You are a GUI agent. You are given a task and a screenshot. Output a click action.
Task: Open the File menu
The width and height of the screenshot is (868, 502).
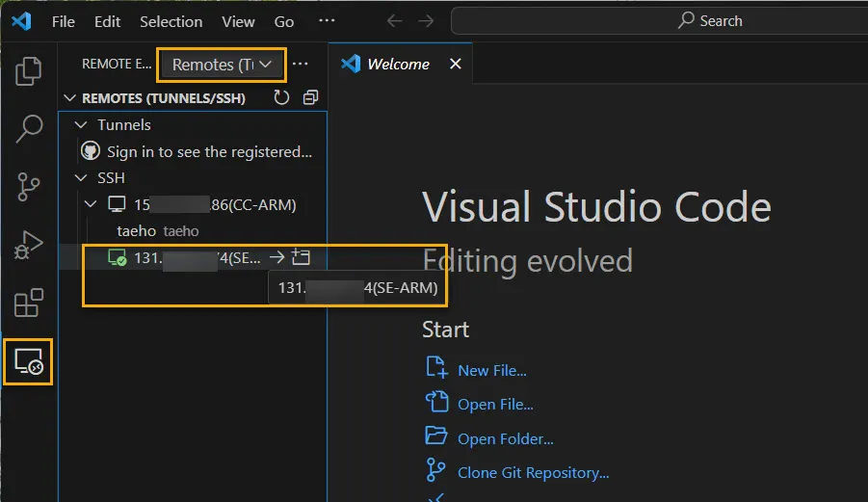click(64, 21)
